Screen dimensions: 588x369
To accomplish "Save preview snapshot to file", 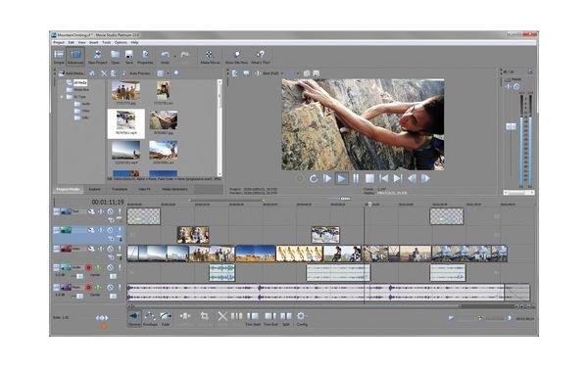I will 317,73.
